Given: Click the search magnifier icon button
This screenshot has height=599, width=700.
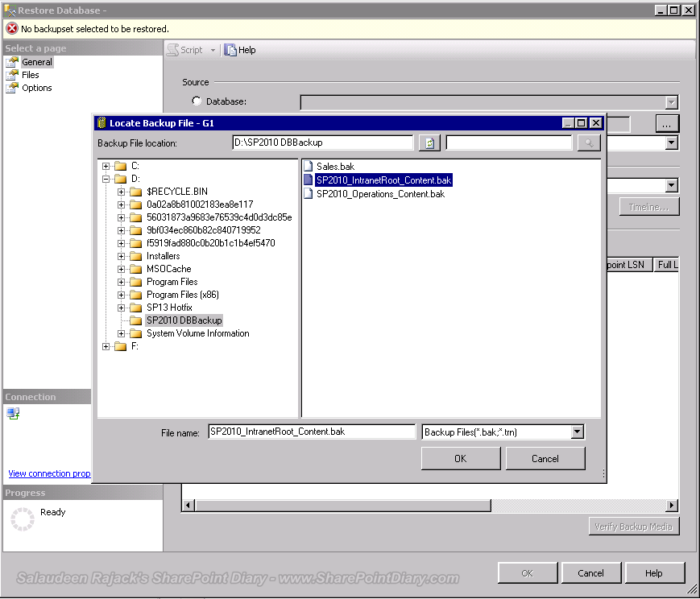Looking at the screenshot, I should [589, 143].
